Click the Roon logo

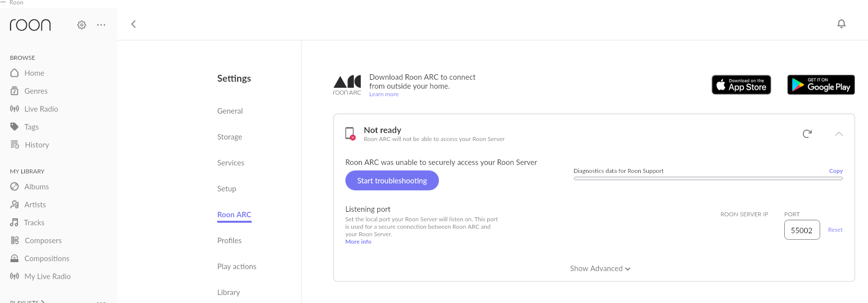[30, 25]
